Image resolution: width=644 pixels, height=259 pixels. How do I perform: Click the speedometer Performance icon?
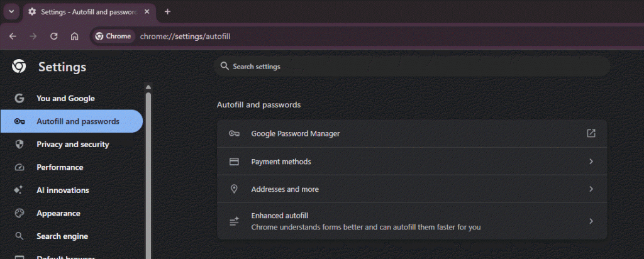[19, 167]
